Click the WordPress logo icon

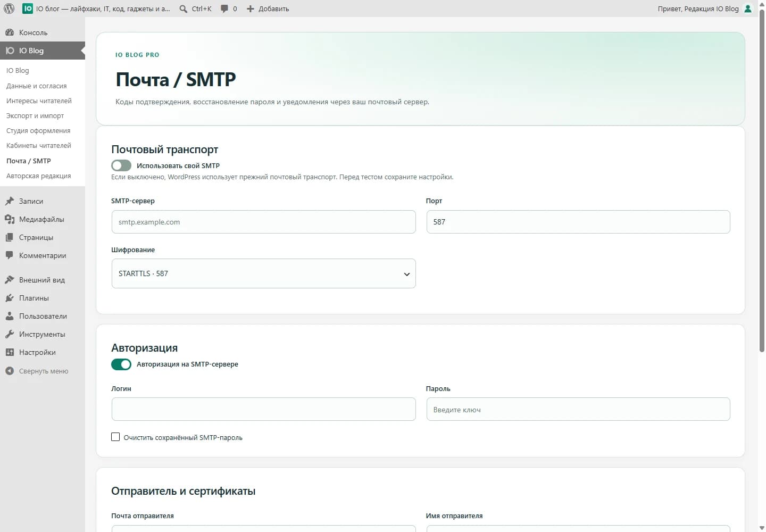[9, 9]
